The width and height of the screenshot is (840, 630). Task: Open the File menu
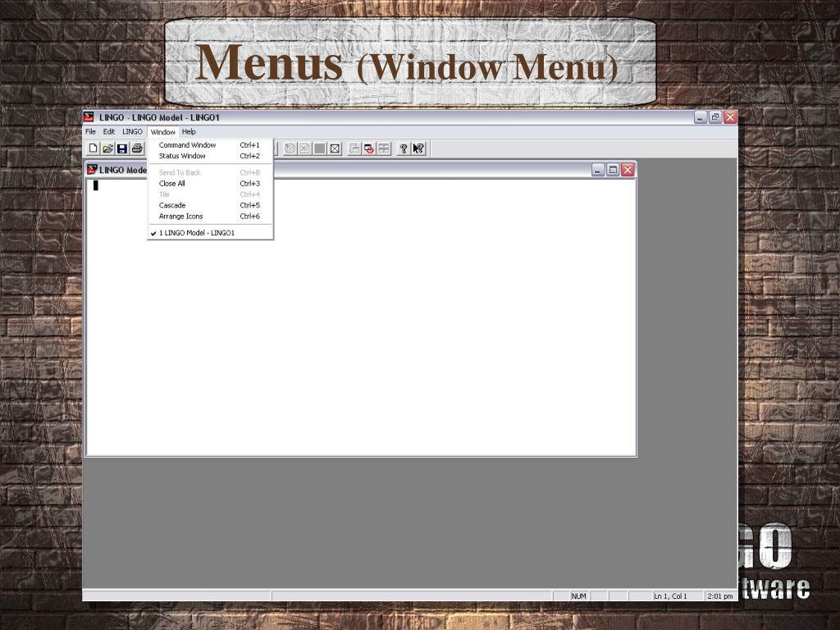[90, 132]
